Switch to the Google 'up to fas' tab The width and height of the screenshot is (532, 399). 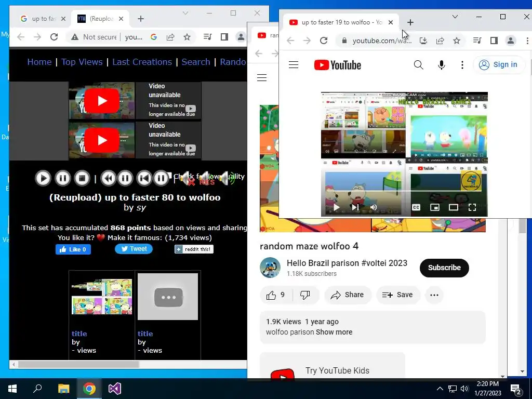(x=43, y=19)
